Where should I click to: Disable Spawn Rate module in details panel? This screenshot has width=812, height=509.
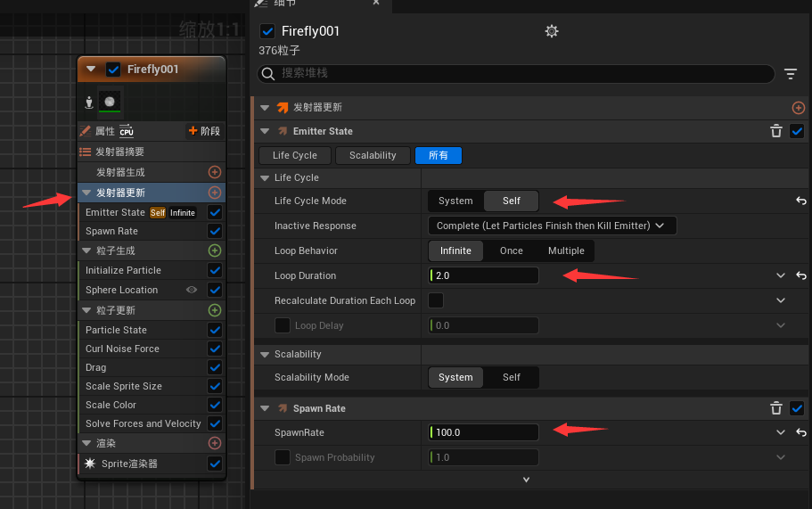click(x=797, y=408)
